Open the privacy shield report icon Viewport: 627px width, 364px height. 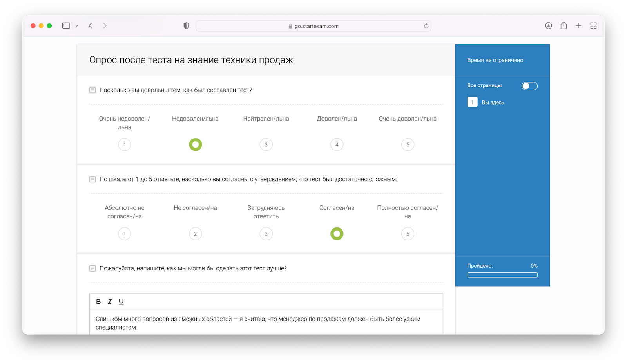coord(187,26)
